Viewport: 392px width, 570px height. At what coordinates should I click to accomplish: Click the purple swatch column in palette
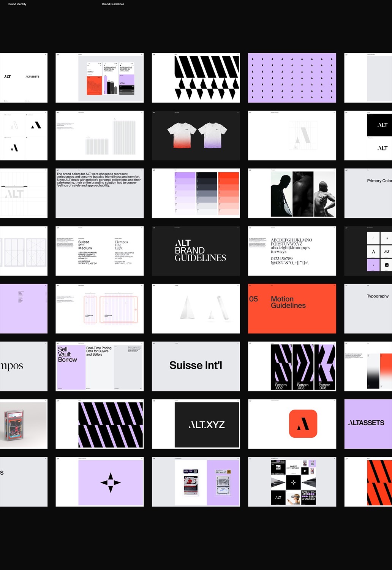coord(185,193)
